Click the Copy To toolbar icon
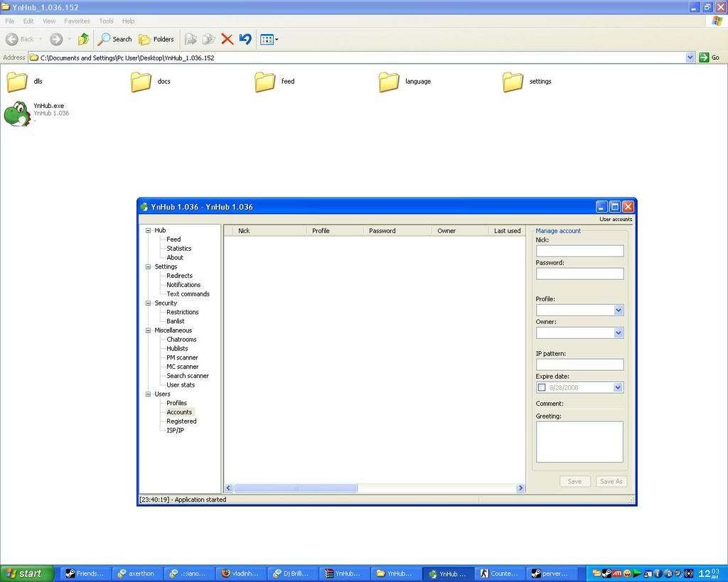Viewport: 728px width, 582px height. [x=208, y=40]
